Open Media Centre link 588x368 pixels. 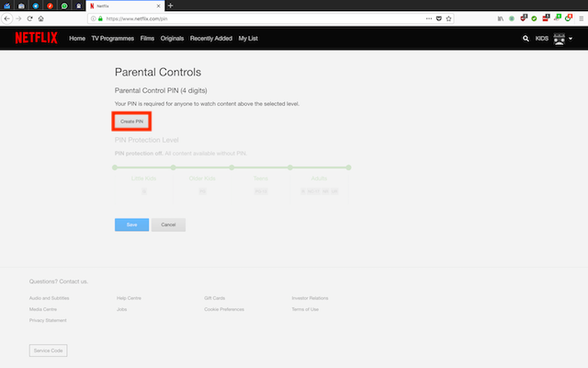pos(43,309)
